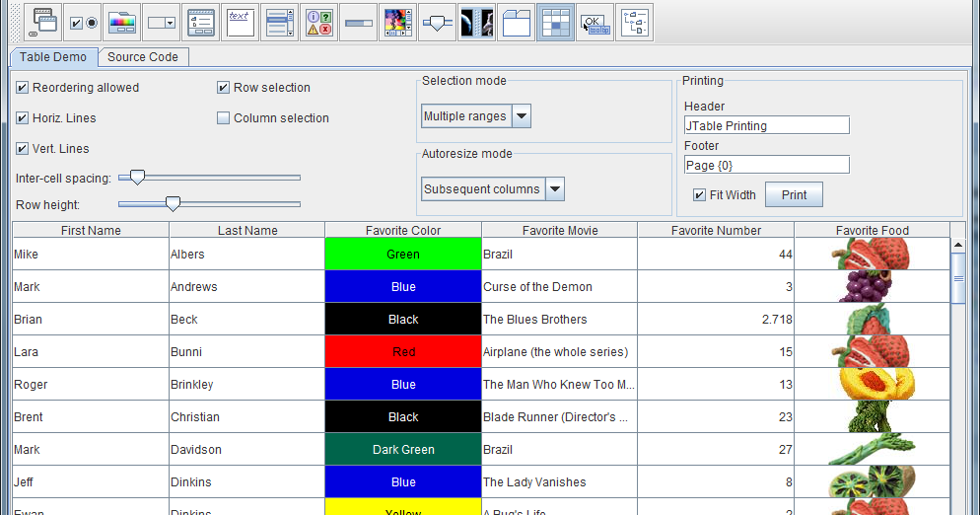980x515 pixels.
Task: Open the Autoresize mode Subsequent columns dropdown
Action: (493, 189)
